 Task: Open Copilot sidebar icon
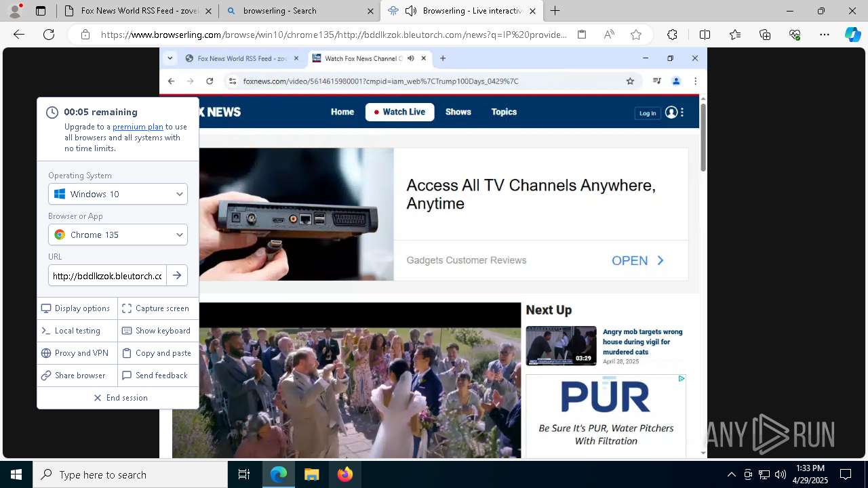[x=852, y=35]
